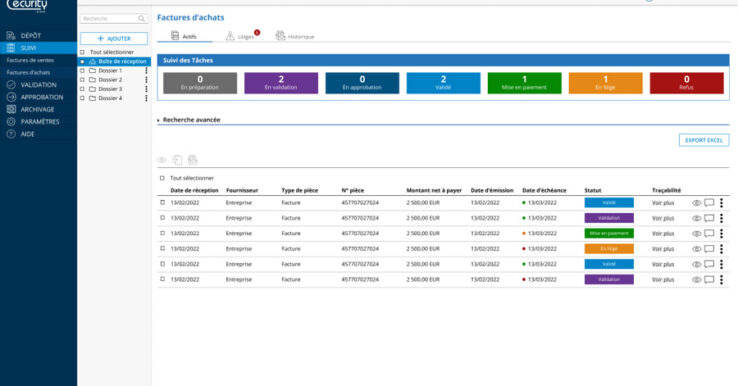Screen dimensions: 738x386
Task: Click the move-document toolbar icon above the table
Action: [x=177, y=160]
